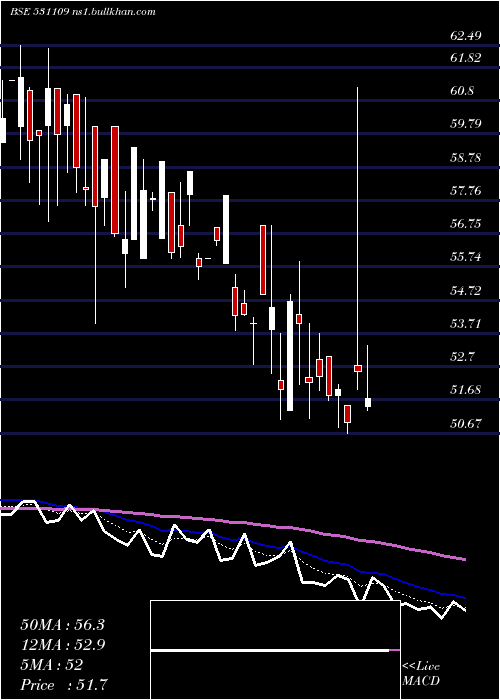Click the 59.79 price level label

[x=466, y=124]
